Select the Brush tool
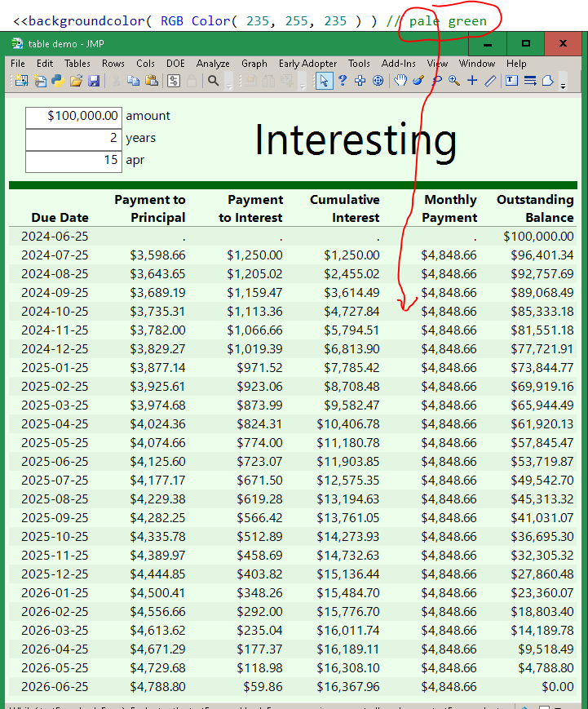588x709 pixels. 418,81
